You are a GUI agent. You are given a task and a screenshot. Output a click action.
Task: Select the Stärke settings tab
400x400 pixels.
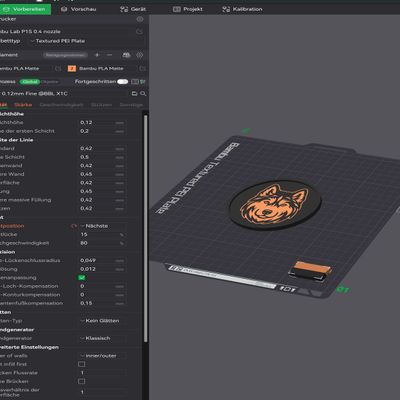click(23, 105)
